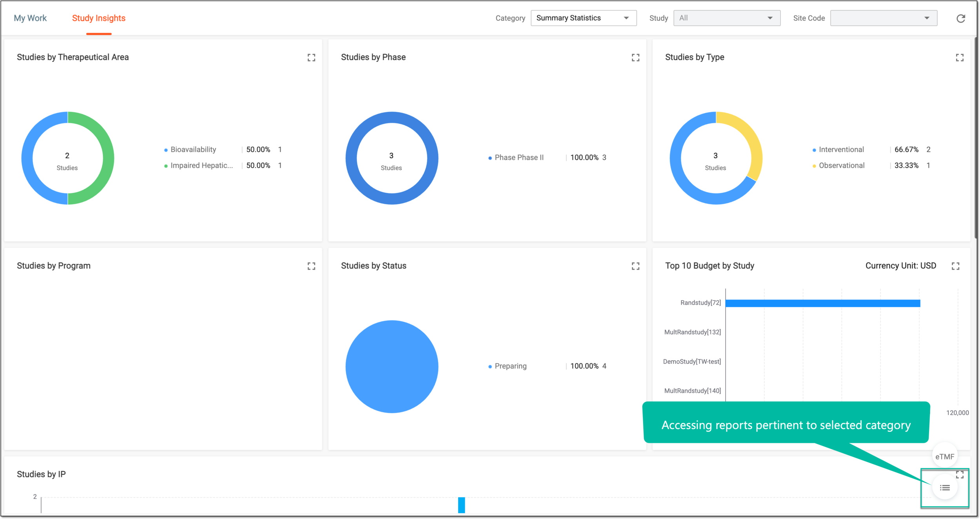Maximize the Top 10 Budget by Study chart
The width and height of the screenshot is (980, 519).
coord(955,266)
